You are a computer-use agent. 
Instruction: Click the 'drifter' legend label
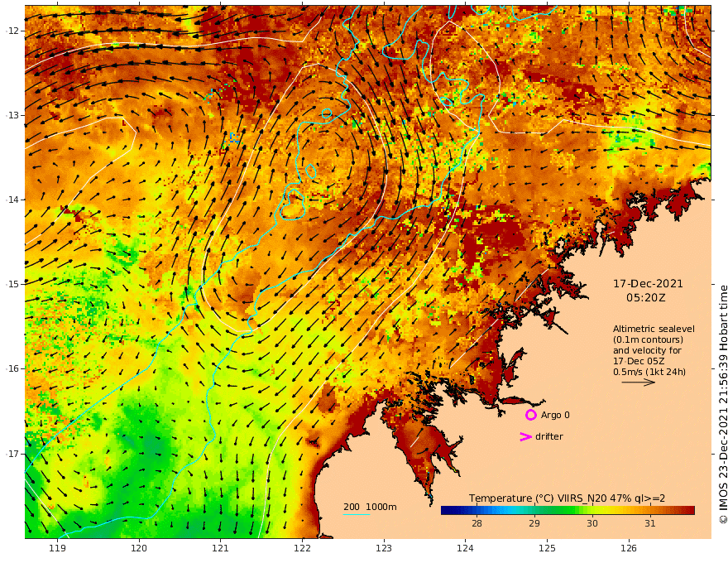548,436
